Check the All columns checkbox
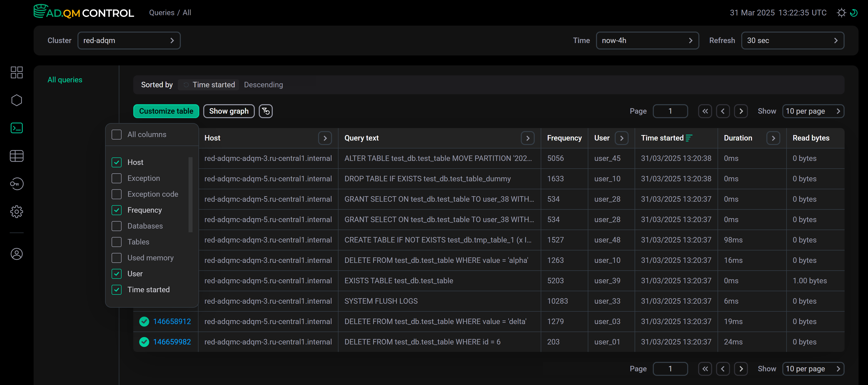The height and width of the screenshot is (385, 868). [116, 134]
